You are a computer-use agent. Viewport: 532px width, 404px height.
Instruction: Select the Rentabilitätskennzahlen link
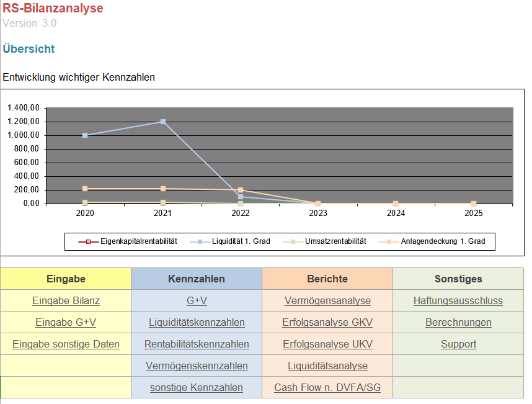(x=197, y=344)
